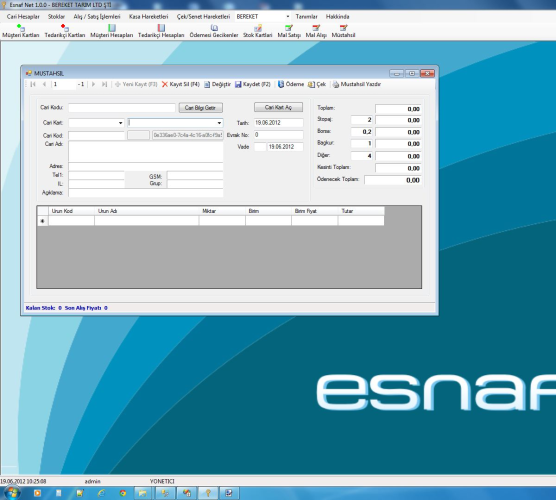Click Kaydet (F2) save button
556x500 pixels.
click(253, 84)
